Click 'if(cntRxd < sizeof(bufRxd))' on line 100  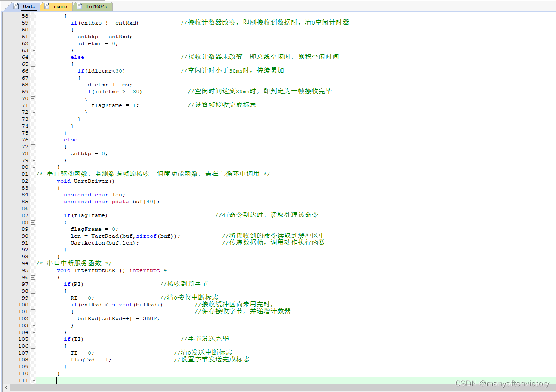(117, 305)
